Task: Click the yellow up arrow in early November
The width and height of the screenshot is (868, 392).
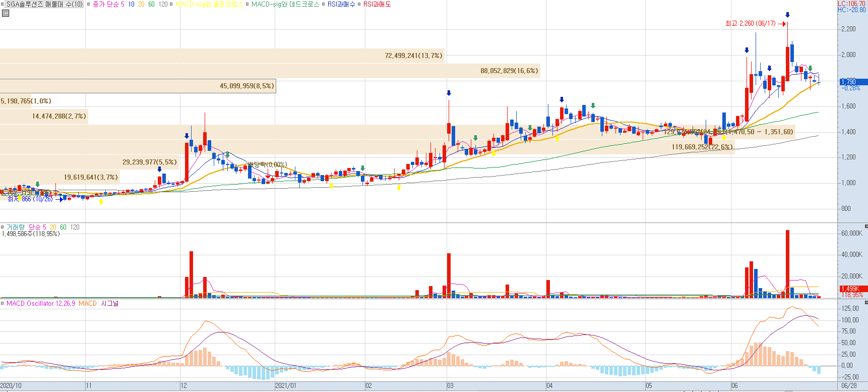Action: click(101, 202)
